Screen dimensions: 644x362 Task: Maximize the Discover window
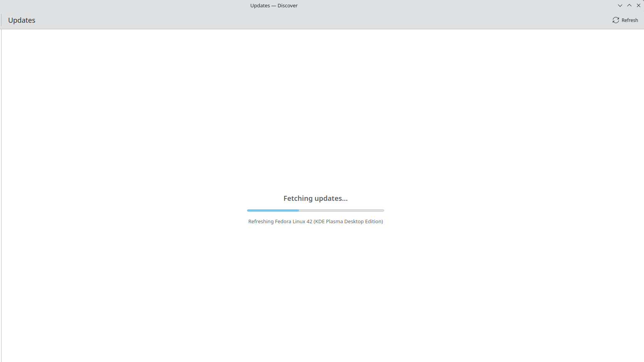pyautogui.click(x=629, y=5)
